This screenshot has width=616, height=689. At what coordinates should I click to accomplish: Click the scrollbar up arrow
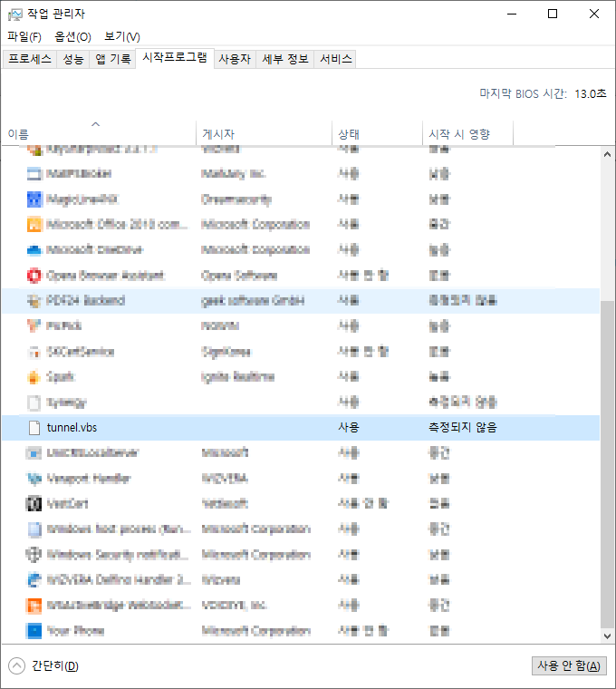[607, 154]
